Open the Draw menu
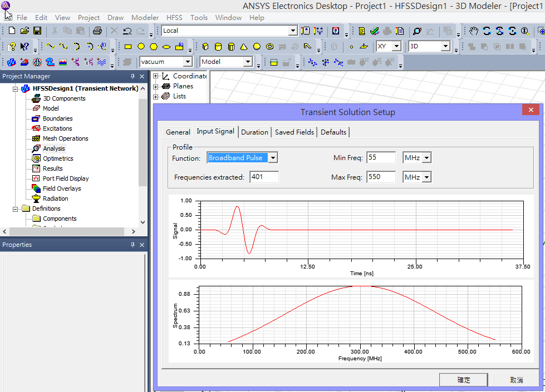Image resolution: width=545 pixels, height=392 pixels. (115, 17)
